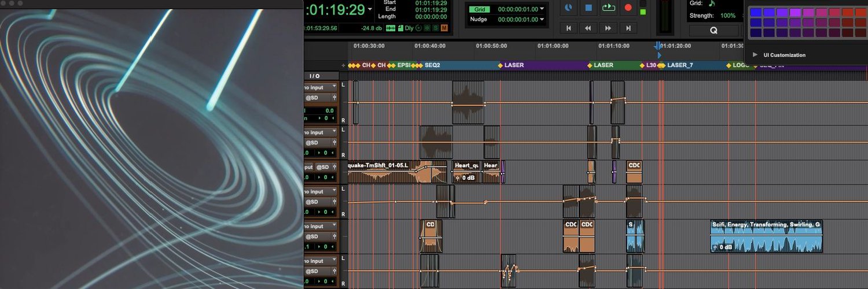Select the quake-TmShft_01-05.L clip
868x289 pixels.
pos(397,172)
